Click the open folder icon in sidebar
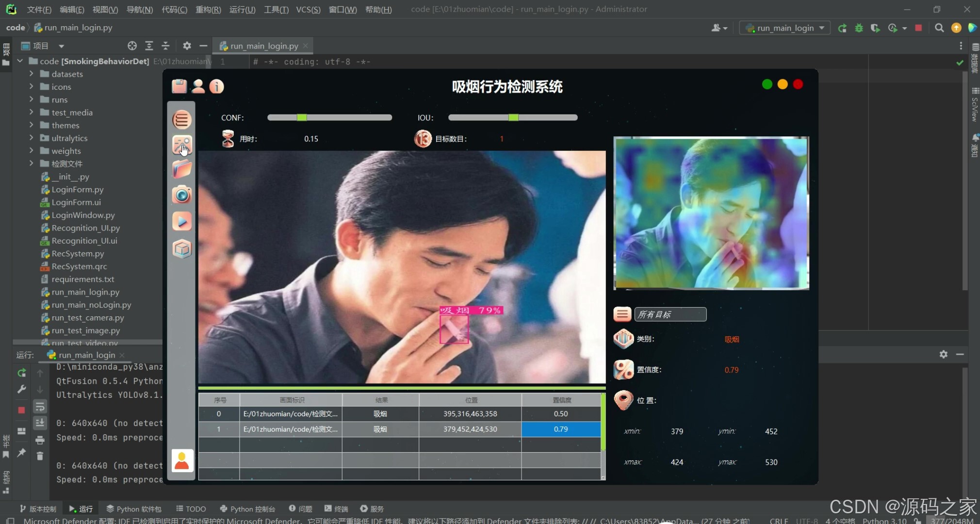The height and width of the screenshot is (524, 980). (182, 170)
